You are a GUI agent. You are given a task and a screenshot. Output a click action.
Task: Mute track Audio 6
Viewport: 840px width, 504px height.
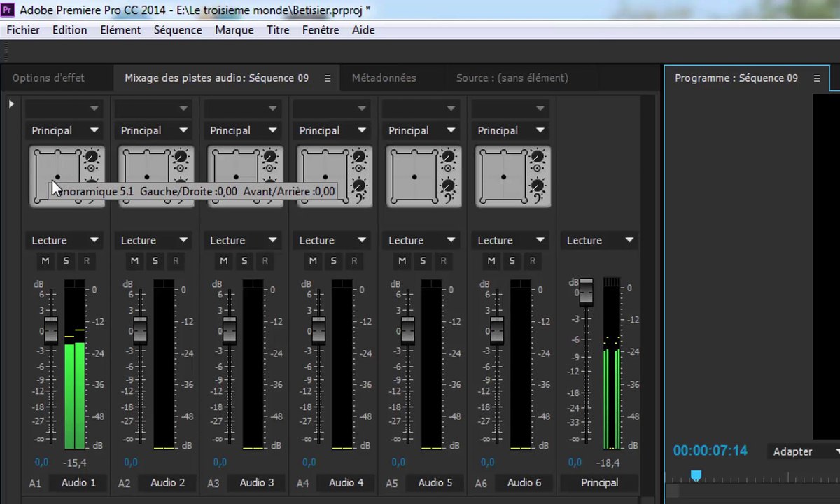491,261
